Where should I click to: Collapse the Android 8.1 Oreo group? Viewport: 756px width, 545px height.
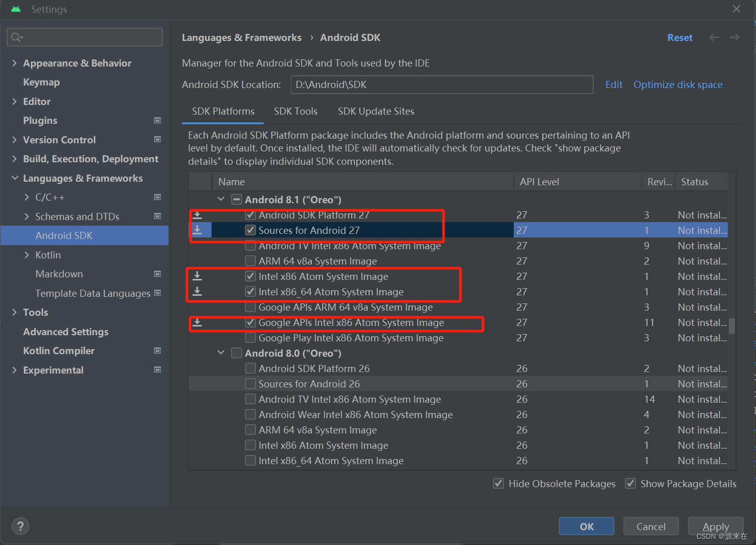coord(221,199)
